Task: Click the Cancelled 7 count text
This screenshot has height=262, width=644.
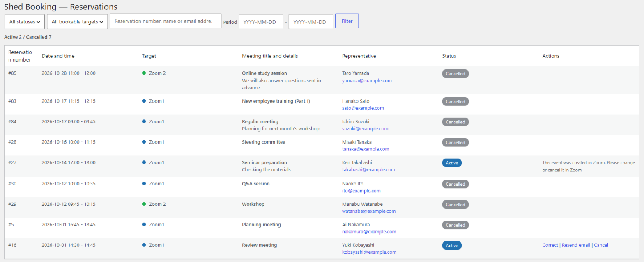Action: 39,37
